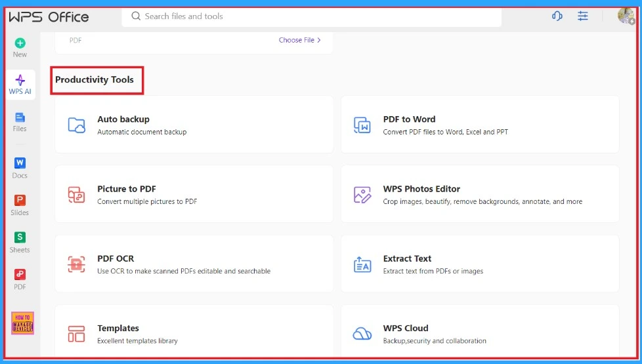The width and height of the screenshot is (642, 364).
Task: Expand the chevron beside Choose File
Action: (319, 40)
